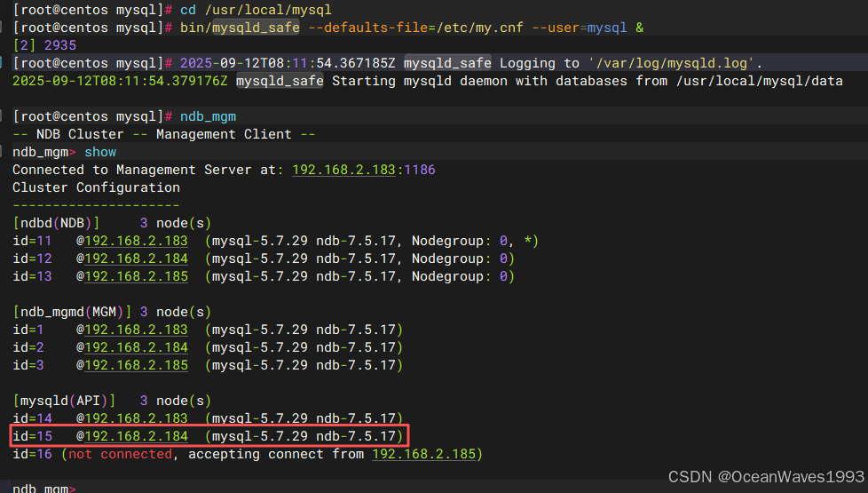Click the timestamp '2025-09-12T08:11:54.379176Z'
The image size is (868, 493).
coord(120,81)
